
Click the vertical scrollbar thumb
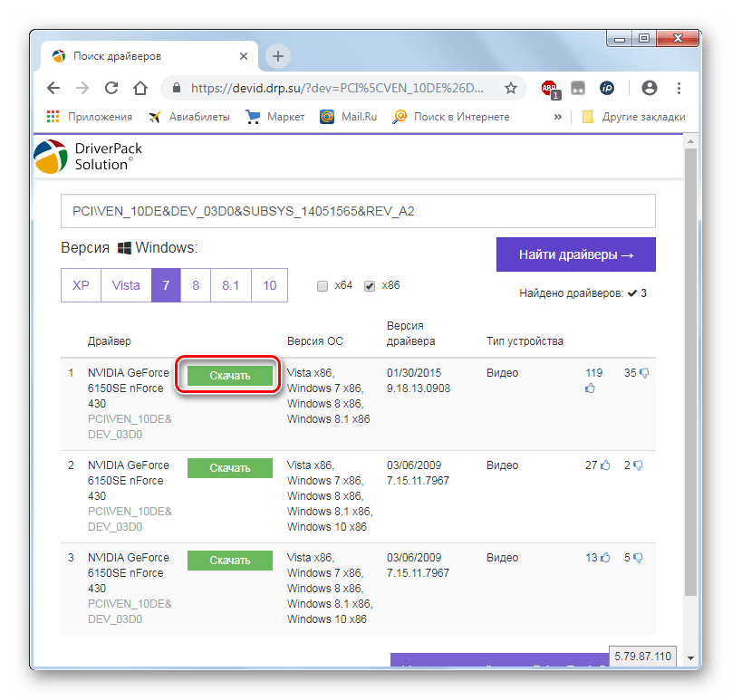pyautogui.click(x=690, y=372)
